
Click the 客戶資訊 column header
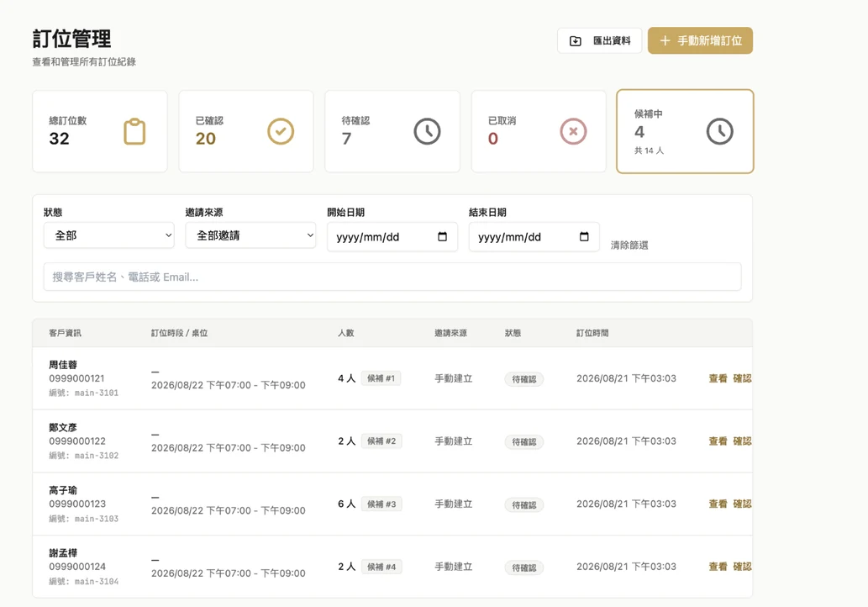point(65,333)
